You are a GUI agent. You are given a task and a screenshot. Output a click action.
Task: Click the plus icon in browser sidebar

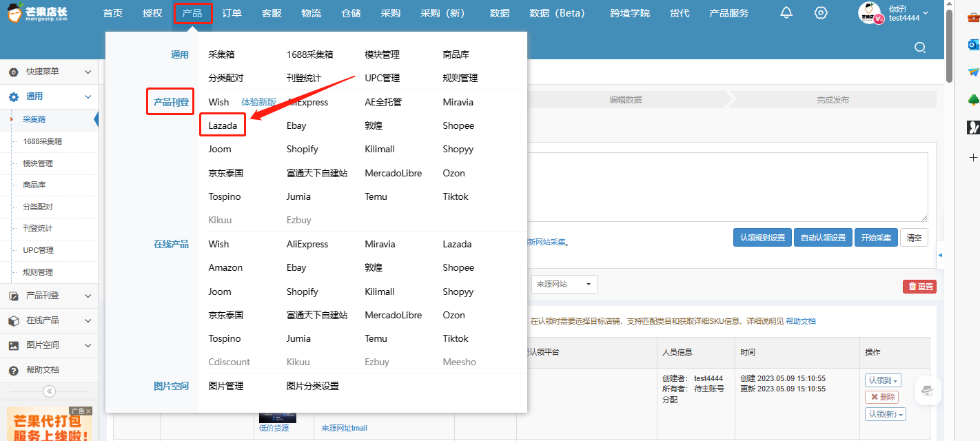click(973, 157)
